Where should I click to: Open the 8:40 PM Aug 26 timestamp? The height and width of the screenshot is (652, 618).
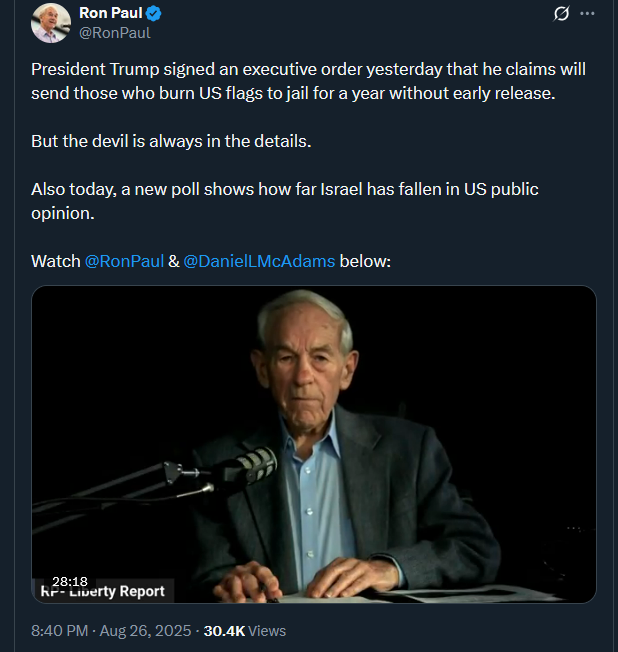[x=112, y=631]
